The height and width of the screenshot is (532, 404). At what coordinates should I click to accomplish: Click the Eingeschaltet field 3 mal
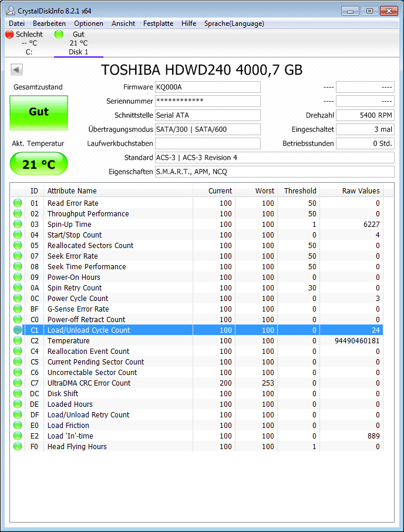tap(365, 129)
